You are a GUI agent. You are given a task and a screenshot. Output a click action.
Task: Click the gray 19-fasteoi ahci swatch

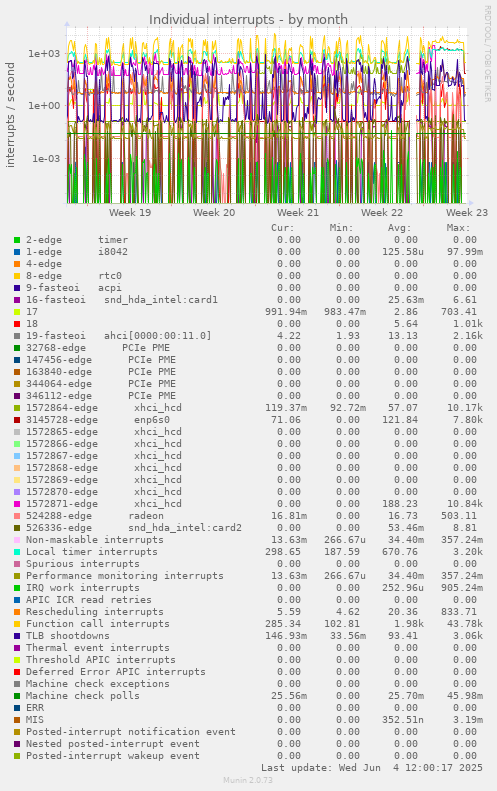pos(17,336)
